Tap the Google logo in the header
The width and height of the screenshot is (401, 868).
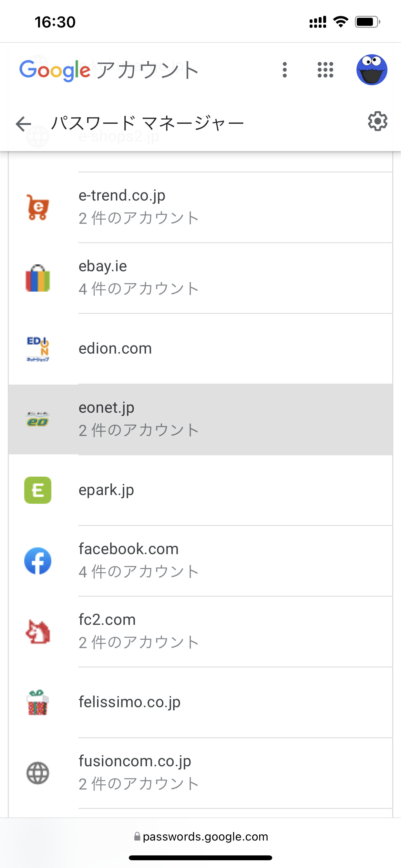point(55,70)
